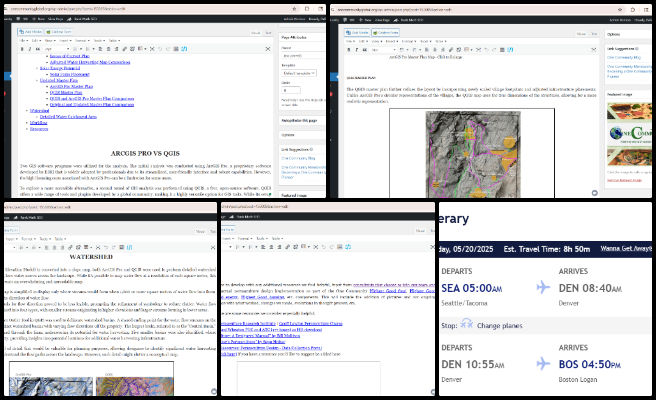Click blue shortcode icon in QGIS Master Plan editor
656x400 pixels.
pos(510,50)
